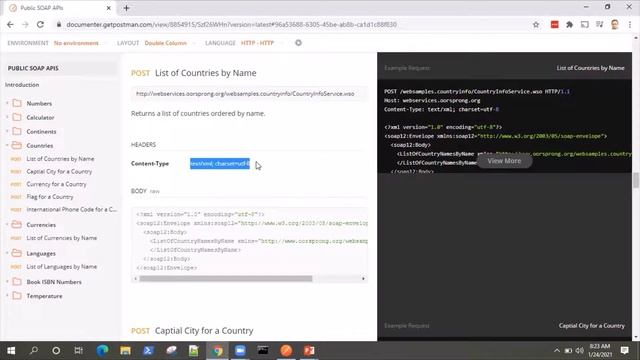
Task: Click left arrow of body code scrollbar
Action: [136, 279]
